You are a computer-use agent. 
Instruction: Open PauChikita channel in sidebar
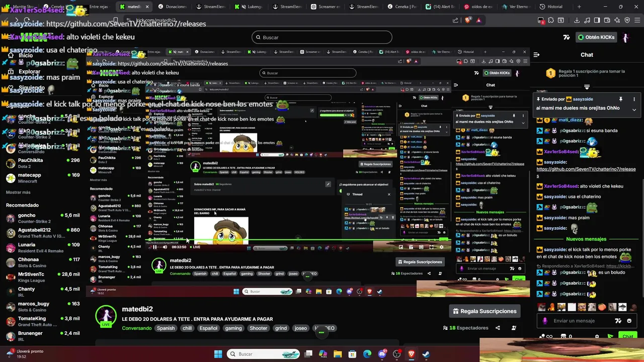pos(43,163)
